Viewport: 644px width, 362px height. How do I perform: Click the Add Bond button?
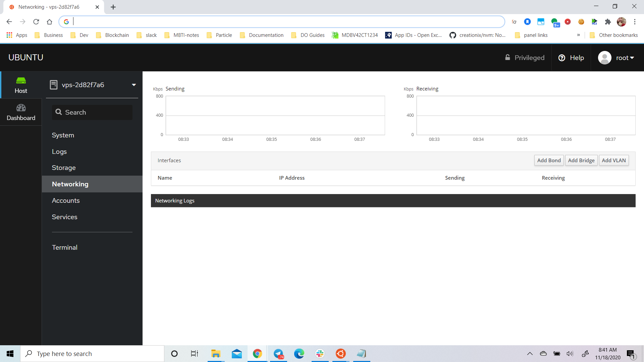click(x=549, y=160)
